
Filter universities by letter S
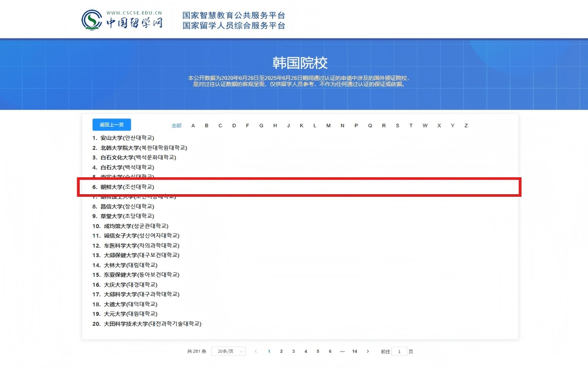coord(397,126)
